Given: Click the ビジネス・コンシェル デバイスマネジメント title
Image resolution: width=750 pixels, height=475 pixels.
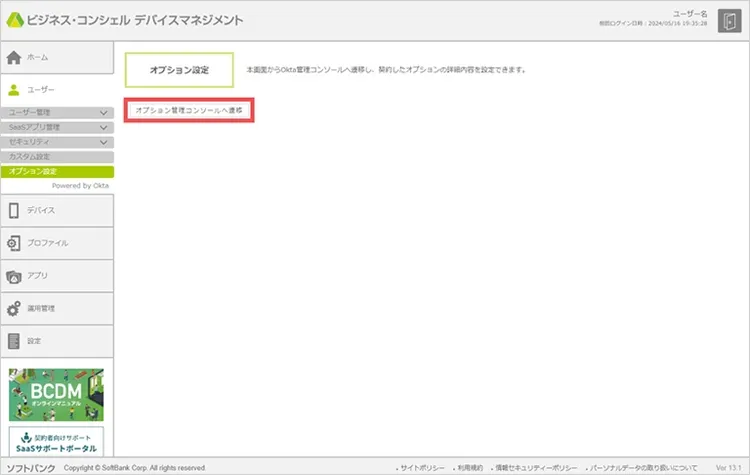Looking at the screenshot, I should tap(135, 20).
